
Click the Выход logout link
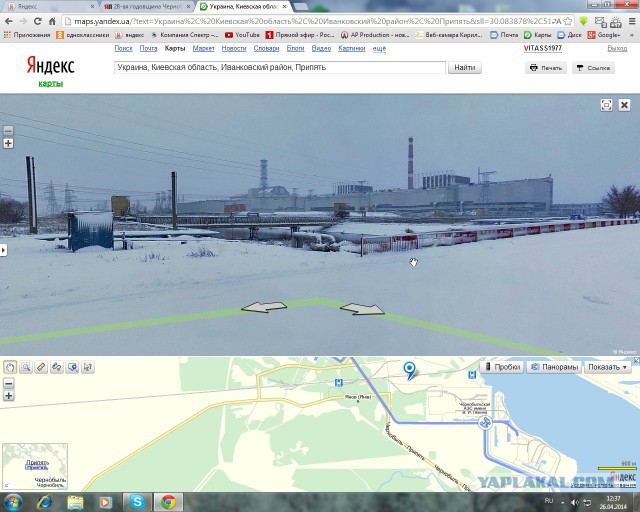[617, 48]
